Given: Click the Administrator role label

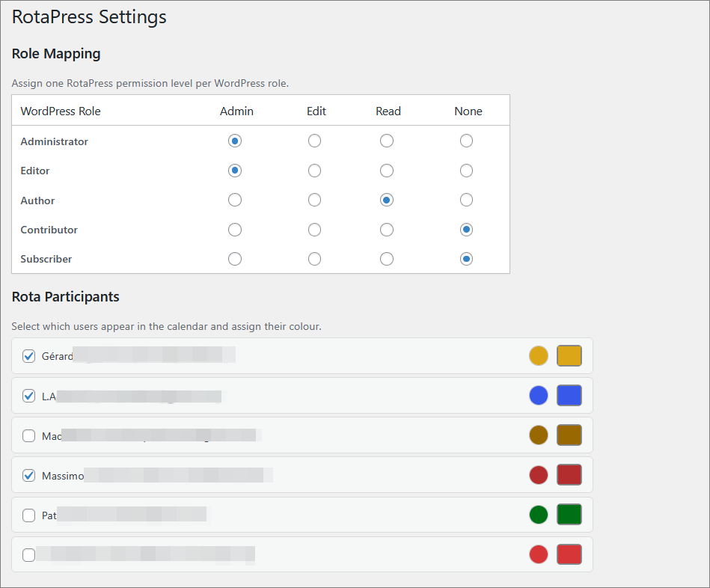Looking at the screenshot, I should click(54, 141).
